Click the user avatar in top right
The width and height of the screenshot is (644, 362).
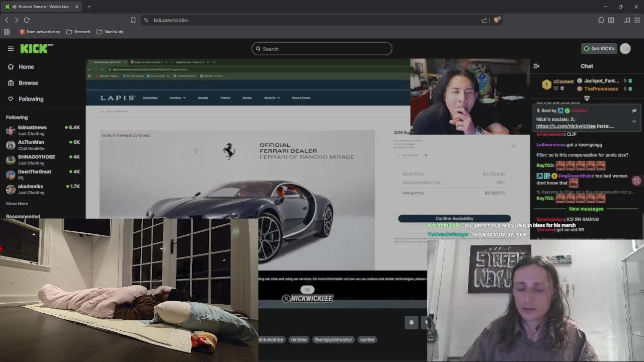(x=625, y=49)
